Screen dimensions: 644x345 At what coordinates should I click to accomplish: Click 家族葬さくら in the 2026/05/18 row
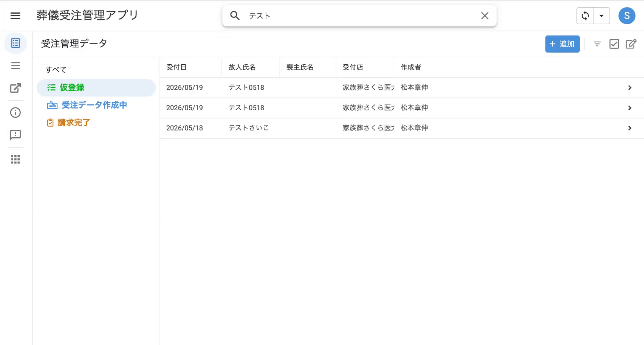(x=368, y=128)
